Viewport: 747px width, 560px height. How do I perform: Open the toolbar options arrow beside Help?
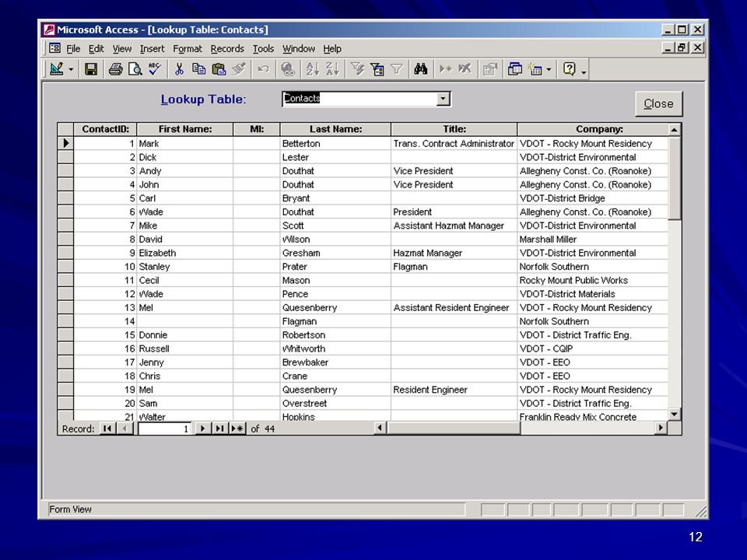(584, 72)
